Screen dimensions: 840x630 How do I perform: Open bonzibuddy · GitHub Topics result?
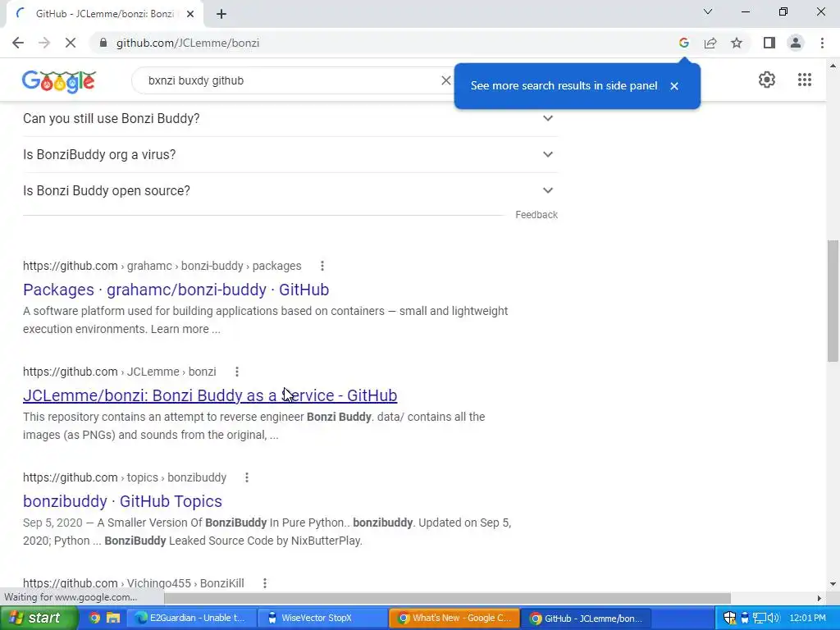(123, 501)
